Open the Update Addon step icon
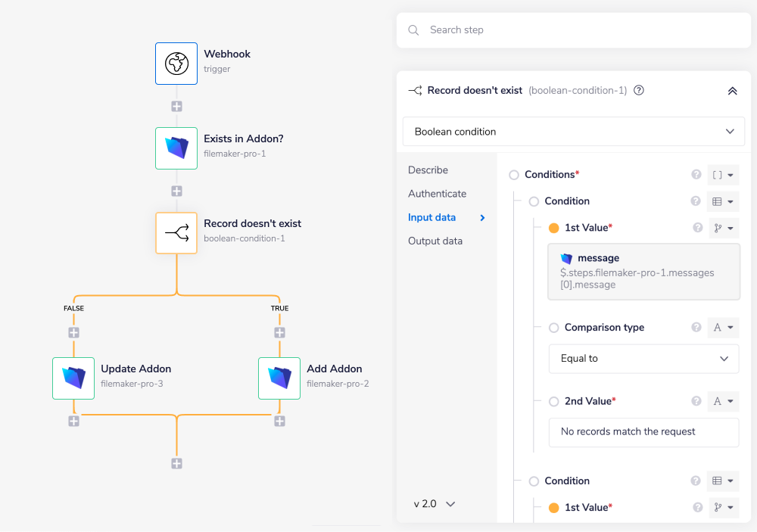757x532 pixels. pyautogui.click(x=73, y=378)
